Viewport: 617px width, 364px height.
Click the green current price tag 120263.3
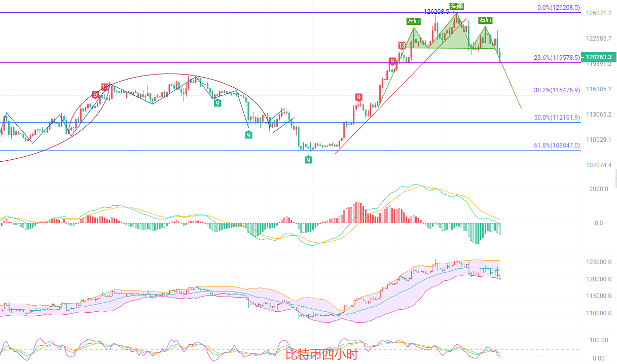pos(599,57)
